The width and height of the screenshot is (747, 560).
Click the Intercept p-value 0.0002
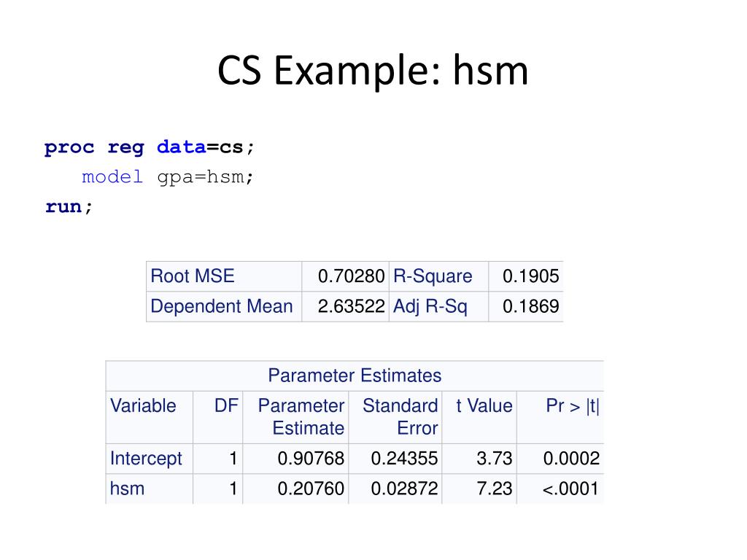pos(571,459)
